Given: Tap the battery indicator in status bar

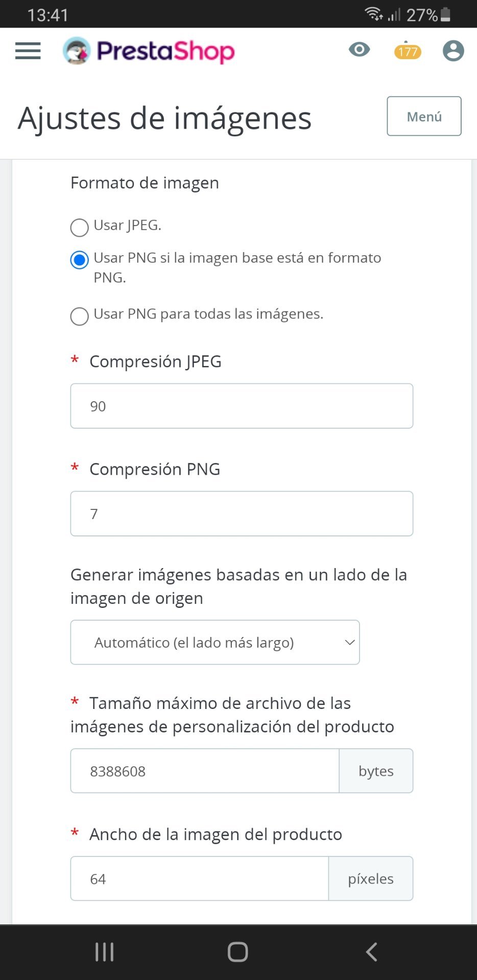Looking at the screenshot, I should pos(445,14).
